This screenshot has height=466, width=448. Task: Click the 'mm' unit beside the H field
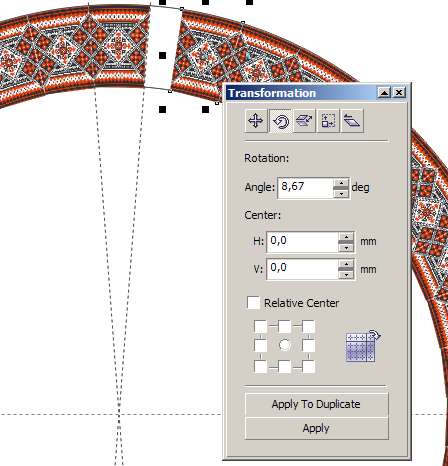(x=368, y=241)
